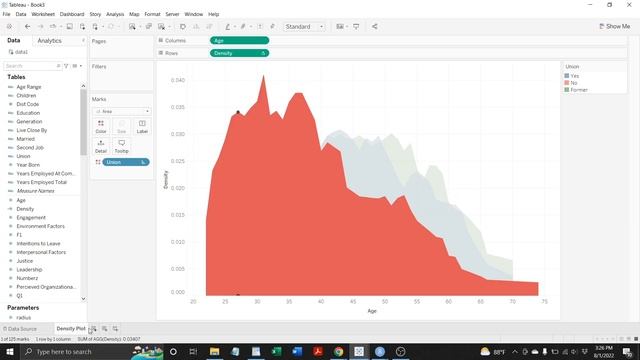Image resolution: width=640 pixels, height=360 pixels.
Task: Click the Former color swatch in Union legend
Action: tap(567, 90)
